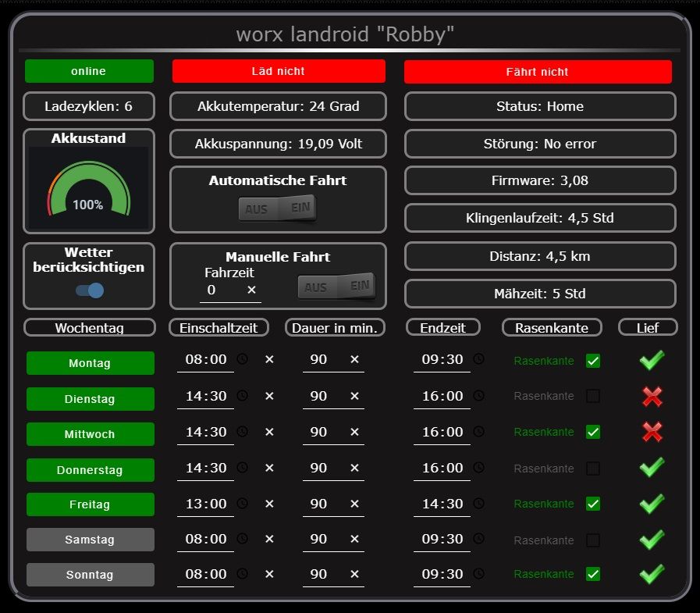The height and width of the screenshot is (613, 700).
Task: Clear Dienstag Einschaltzeit with the x icon
Action: point(269,396)
